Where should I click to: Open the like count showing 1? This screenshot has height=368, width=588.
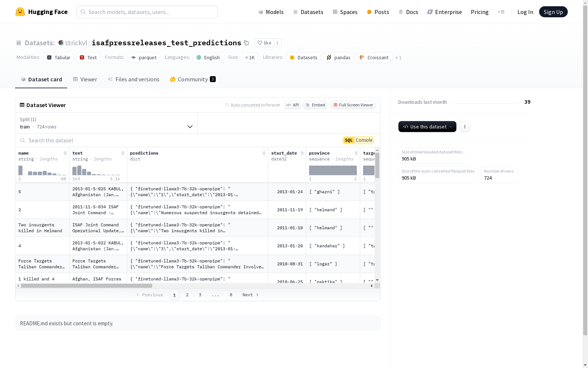click(x=277, y=43)
